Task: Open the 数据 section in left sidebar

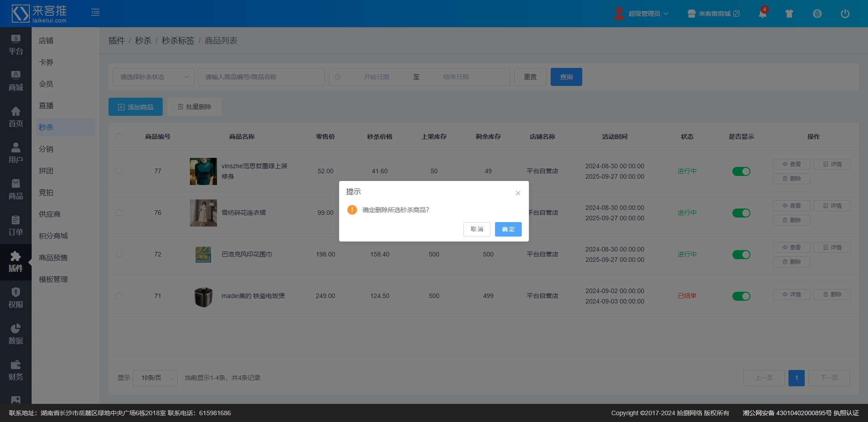Action: (x=16, y=334)
